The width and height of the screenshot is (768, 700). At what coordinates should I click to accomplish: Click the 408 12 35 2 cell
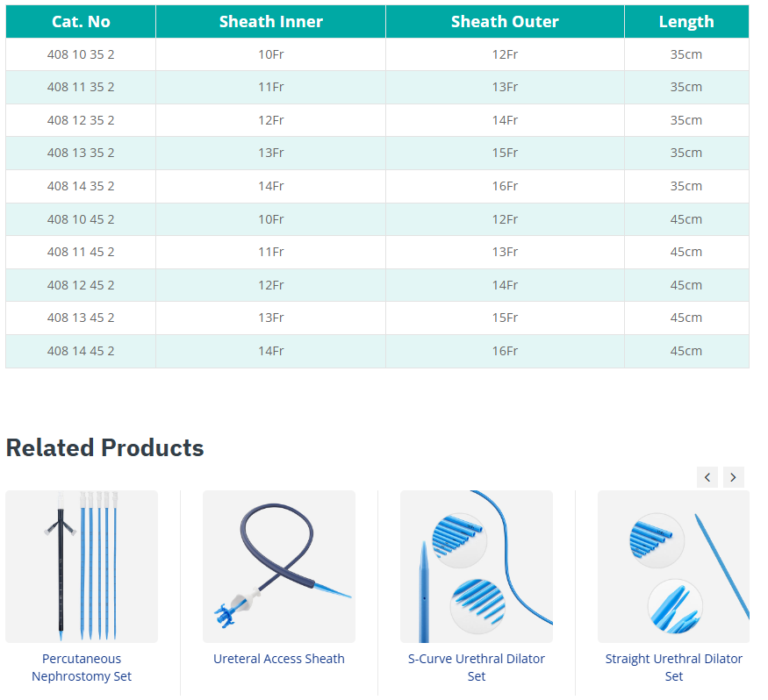click(x=81, y=120)
